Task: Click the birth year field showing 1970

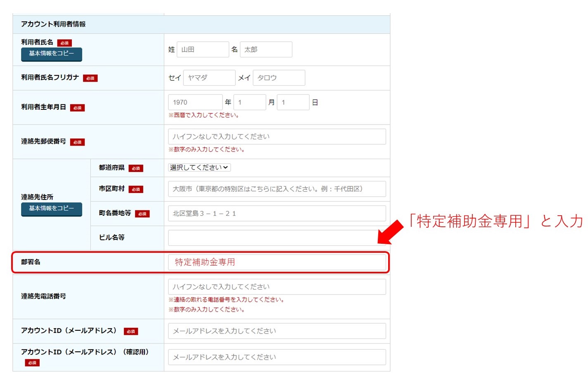Action: [195, 102]
